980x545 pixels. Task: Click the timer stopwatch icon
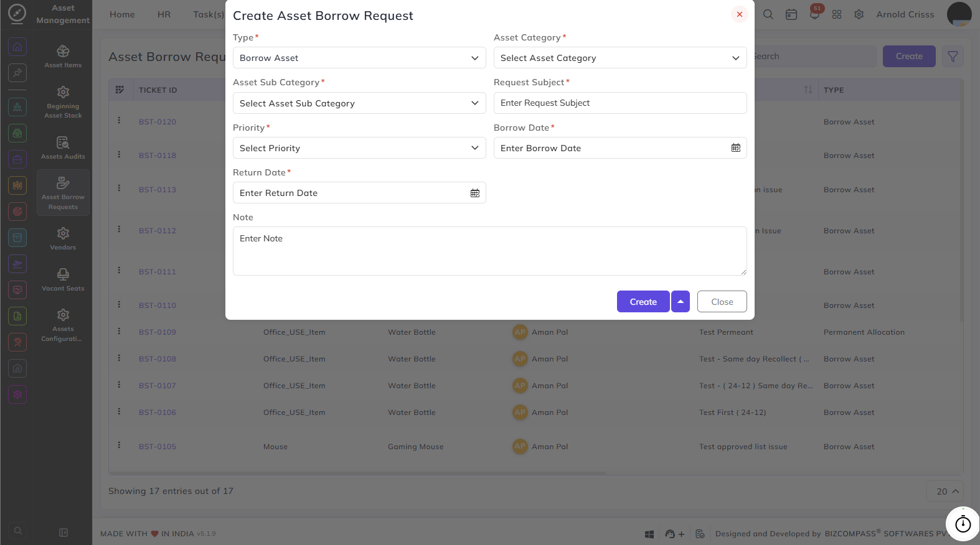tap(963, 524)
